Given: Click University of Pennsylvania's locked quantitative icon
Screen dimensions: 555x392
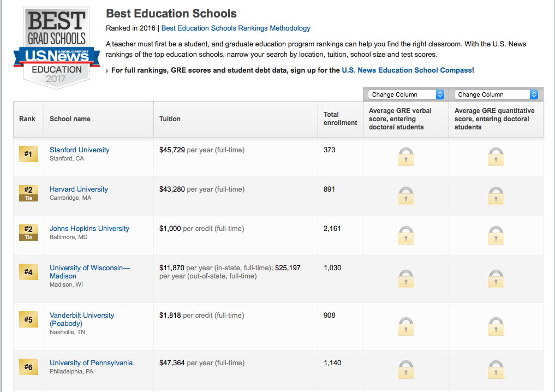Looking at the screenshot, I should coord(496,369).
